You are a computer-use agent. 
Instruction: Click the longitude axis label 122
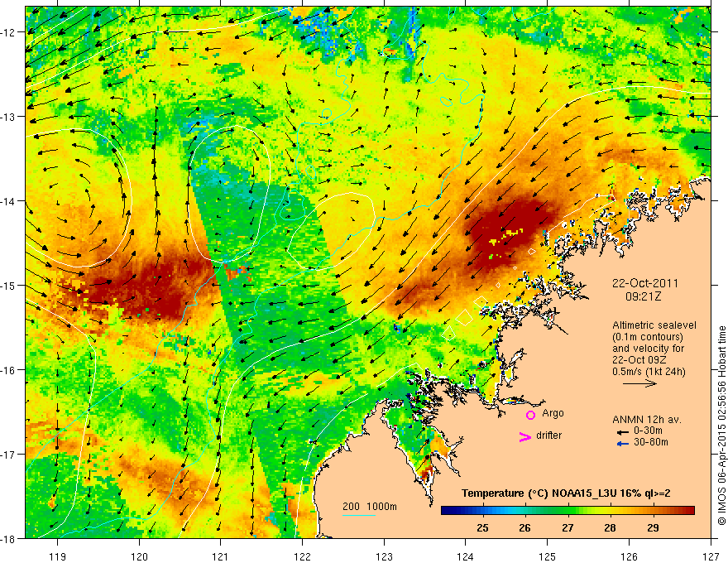point(302,556)
